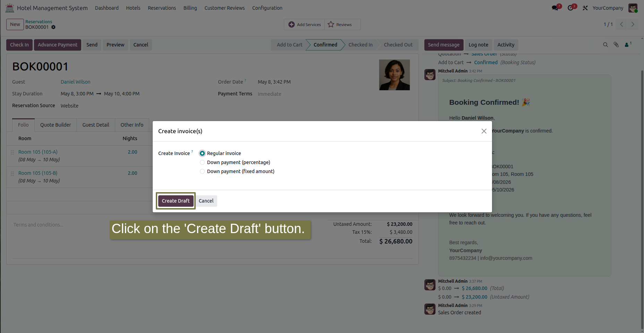Click the Advance Payment button
The image size is (644, 333).
tap(58, 45)
